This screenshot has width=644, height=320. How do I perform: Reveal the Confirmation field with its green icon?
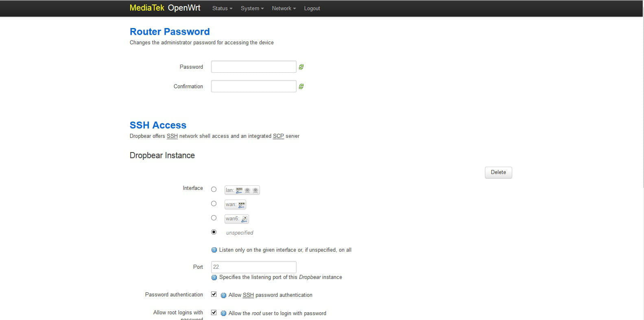point(301,87)
